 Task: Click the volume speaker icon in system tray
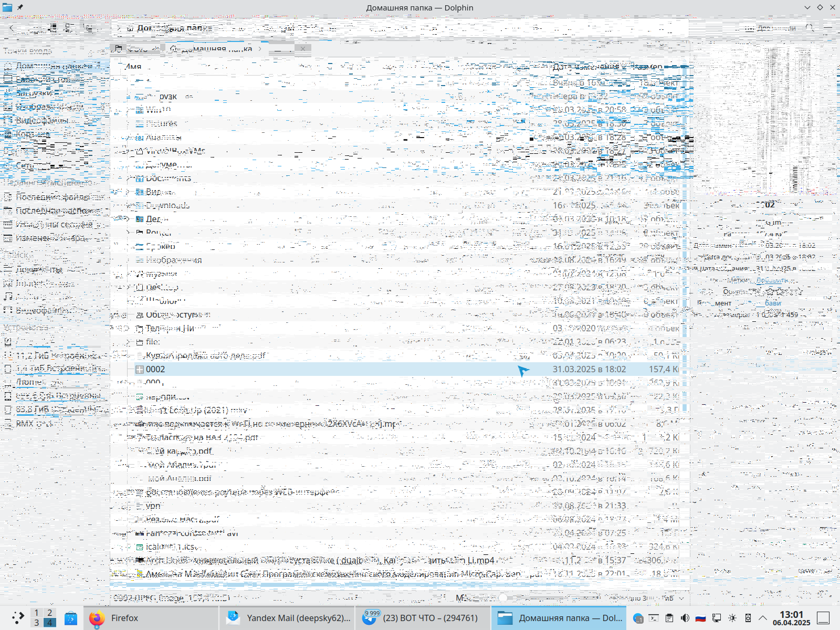tap(685, 618)
